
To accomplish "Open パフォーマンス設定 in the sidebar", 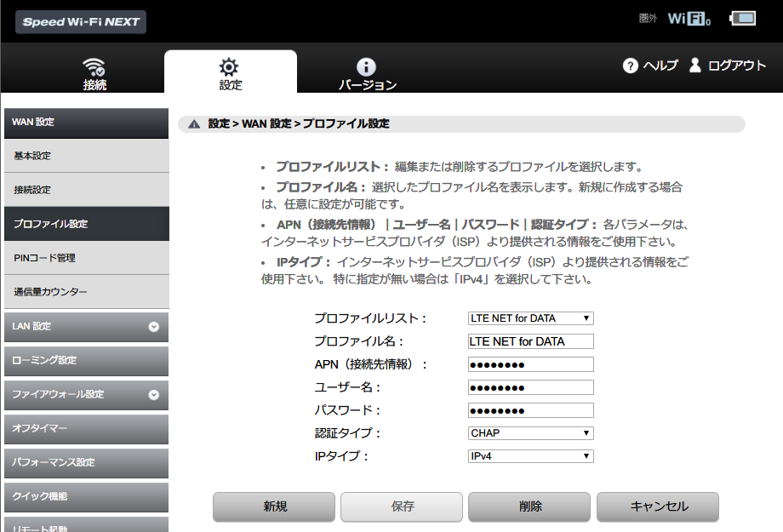I will [x=87, y=462].
